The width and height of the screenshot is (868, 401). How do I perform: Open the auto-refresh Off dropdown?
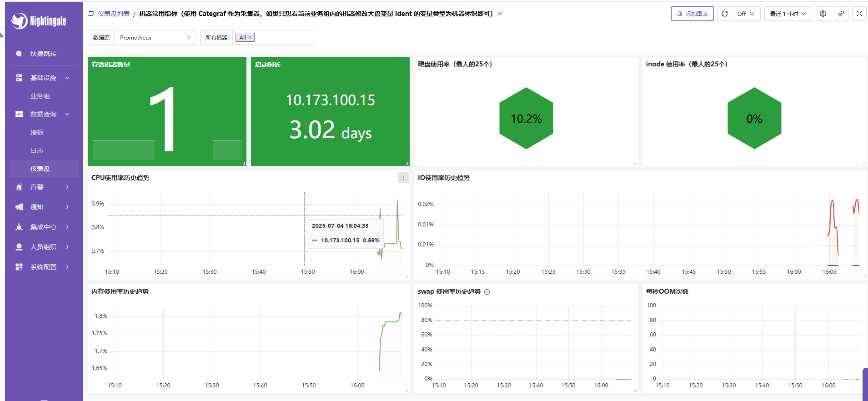click(746, 14)
